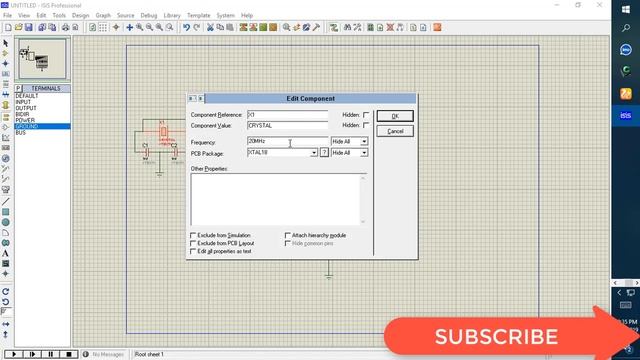The width and height of the screenshot is (640, 360).
Task: Open the File menu
Action: (x=7, y=15)
